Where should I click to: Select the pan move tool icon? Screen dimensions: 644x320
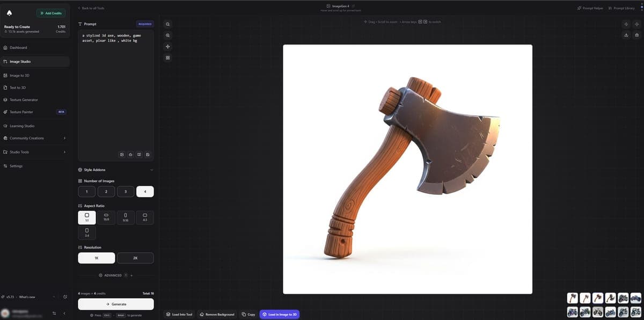click(168, 47)
